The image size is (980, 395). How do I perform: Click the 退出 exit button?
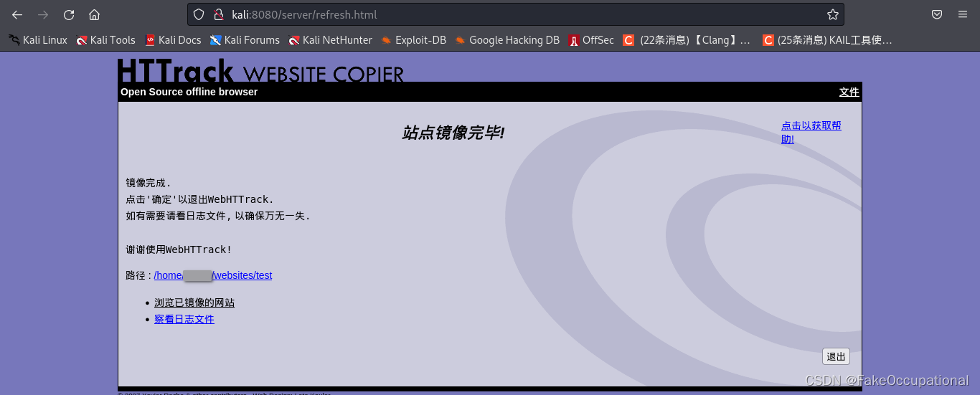coord(836,356)
